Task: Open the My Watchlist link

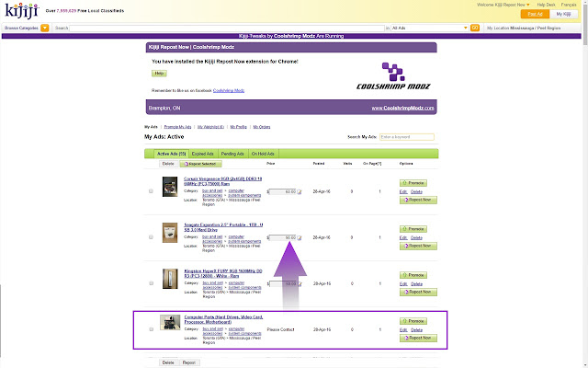Action: click(210, 127)
